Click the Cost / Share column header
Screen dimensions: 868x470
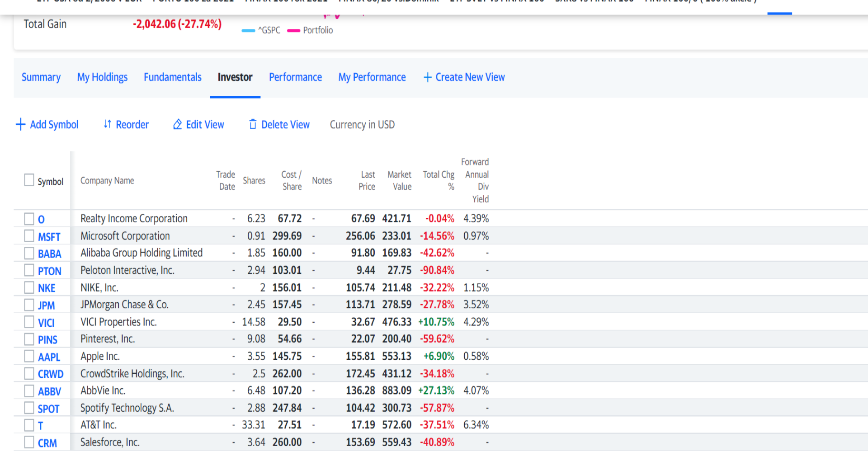point(292,180)
